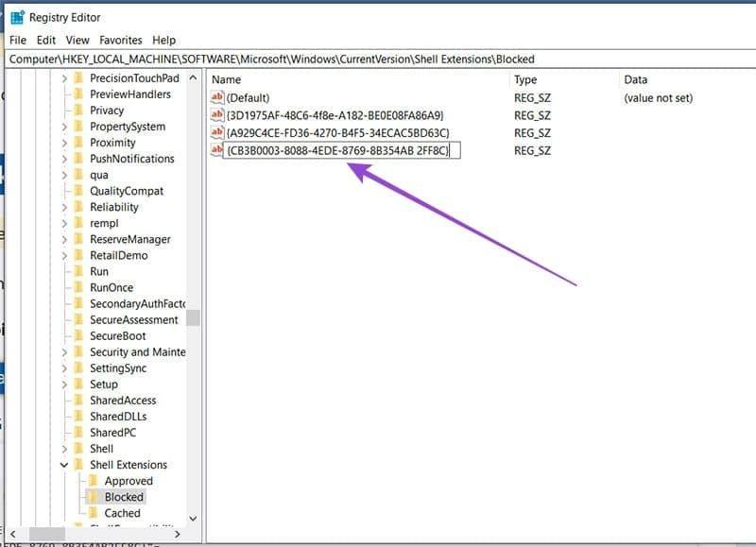Image resolution: width=756 pixels, height=547 pixels.
Task: Select the Privacy folder icon
Action: (78, 111)
